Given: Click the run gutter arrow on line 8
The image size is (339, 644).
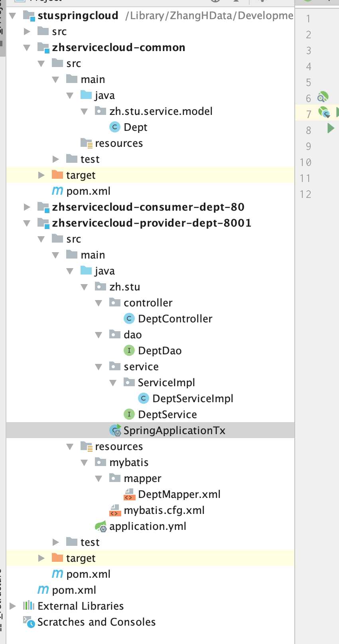Looking at the screenshot, I should click(x=331, y=128).
